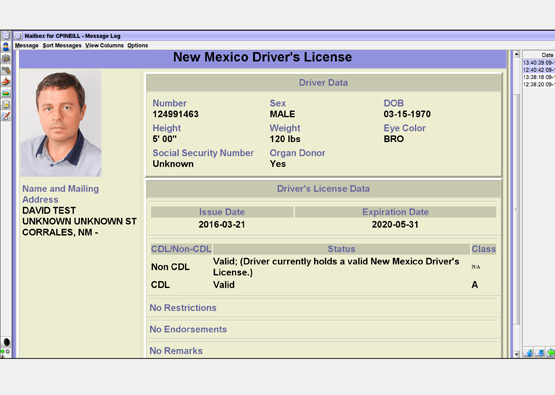Viewport: 555px width, 395px height.
Task: Click the first blue arrow button under message list
Action: click(x=529, y=353)
